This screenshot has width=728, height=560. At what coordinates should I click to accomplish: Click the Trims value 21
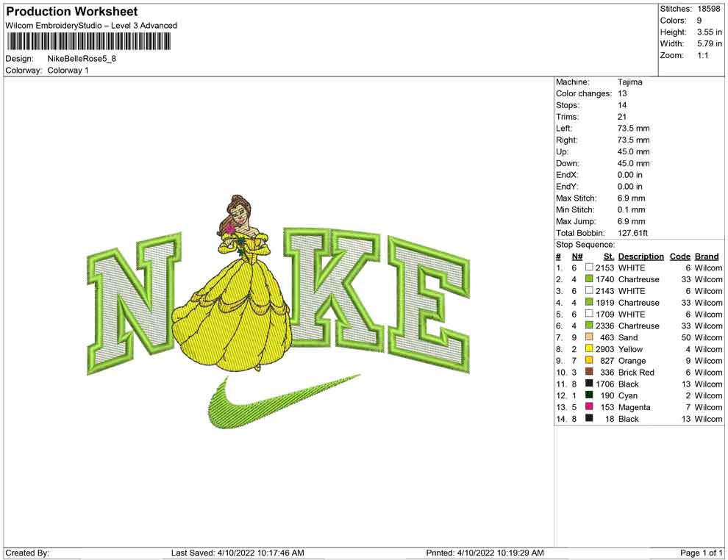pyautogui.click(x=622, y=117)
